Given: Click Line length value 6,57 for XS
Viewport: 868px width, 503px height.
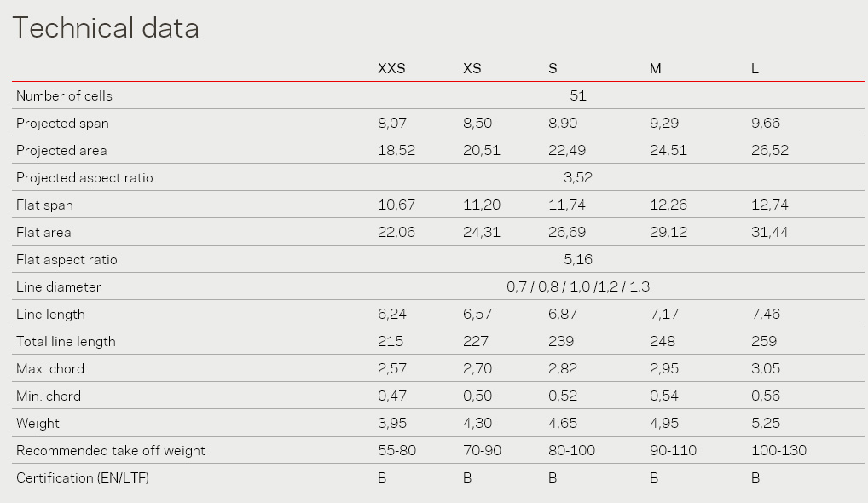Looking at the screenshot, I should pos(477,315).
